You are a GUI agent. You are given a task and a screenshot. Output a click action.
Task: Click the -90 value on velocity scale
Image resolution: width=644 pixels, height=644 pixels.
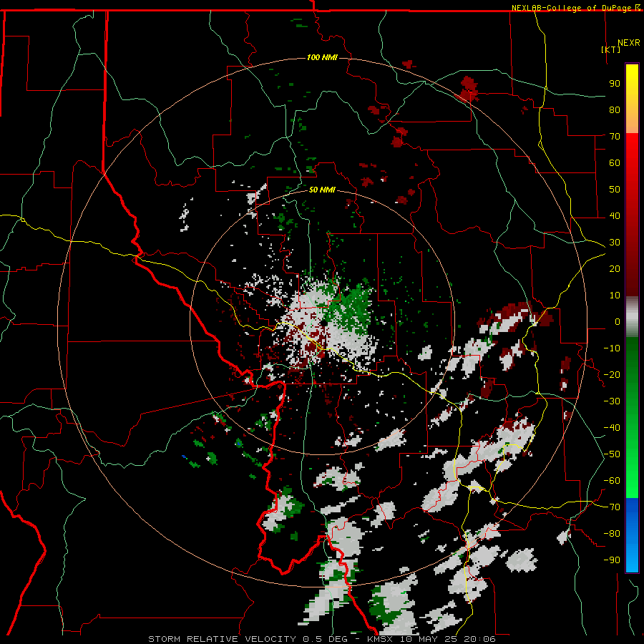click(612, 560)
